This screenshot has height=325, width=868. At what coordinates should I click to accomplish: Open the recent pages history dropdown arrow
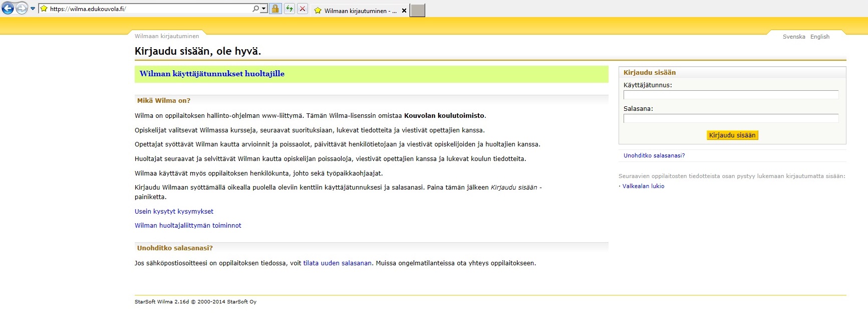point(33,9)
